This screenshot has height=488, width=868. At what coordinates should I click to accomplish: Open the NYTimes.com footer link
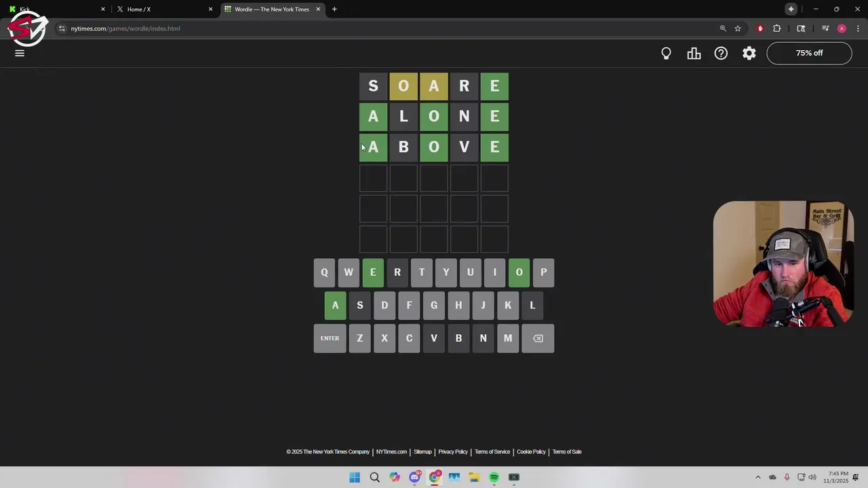391,452
